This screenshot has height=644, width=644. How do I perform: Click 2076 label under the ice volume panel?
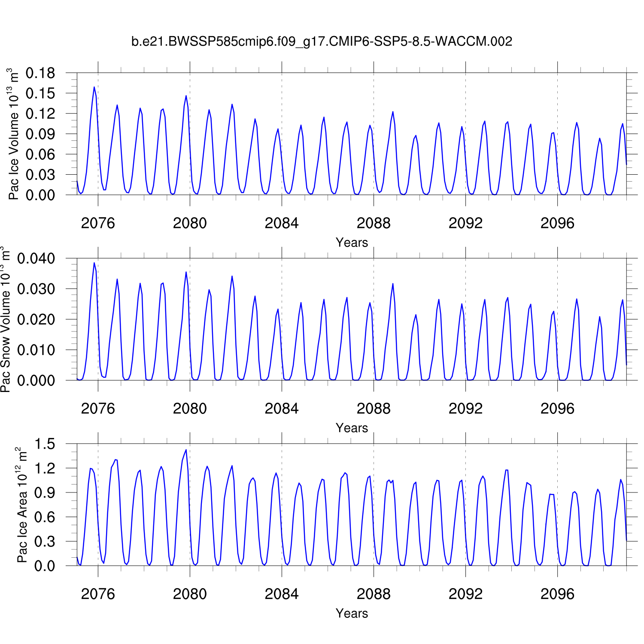click(98, 223)
